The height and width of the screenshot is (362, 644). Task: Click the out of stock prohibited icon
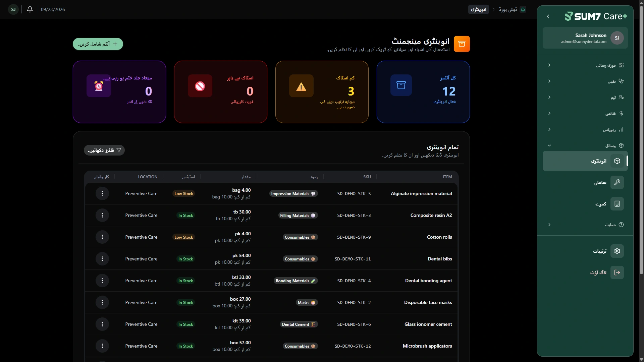pos(200,86)
